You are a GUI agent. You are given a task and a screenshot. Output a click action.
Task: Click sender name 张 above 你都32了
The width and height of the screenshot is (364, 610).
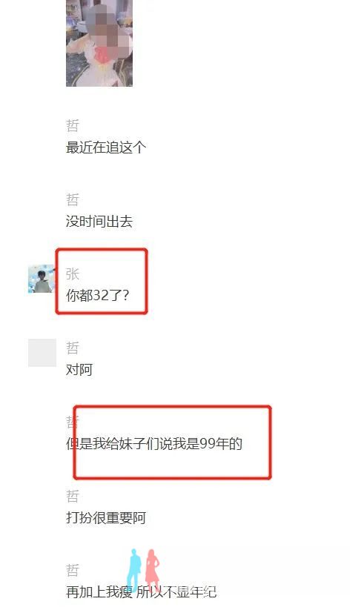click(73, 274)
